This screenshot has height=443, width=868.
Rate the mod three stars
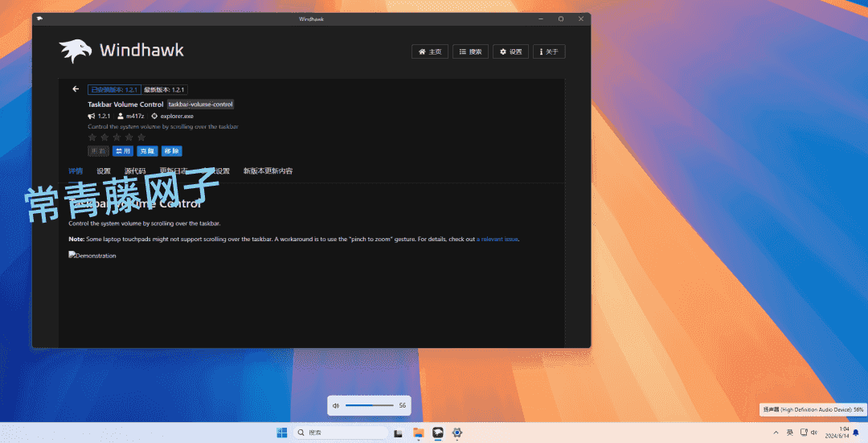point(117,137)
